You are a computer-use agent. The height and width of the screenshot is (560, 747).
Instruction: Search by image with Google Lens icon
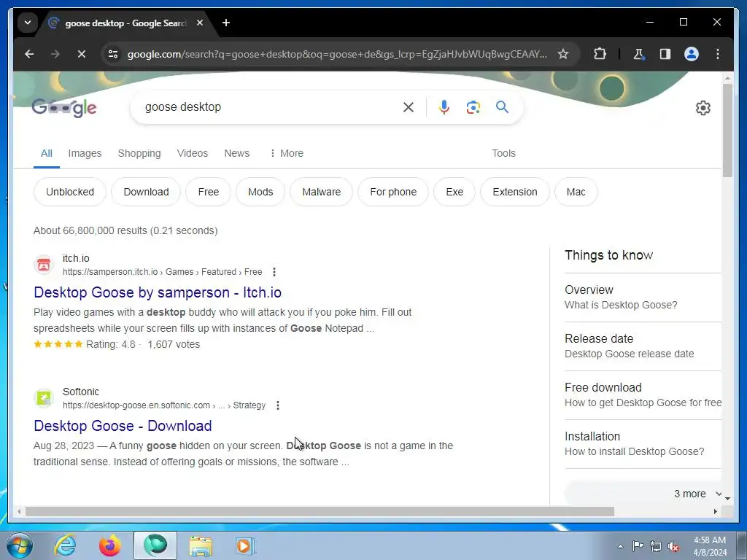473,107
